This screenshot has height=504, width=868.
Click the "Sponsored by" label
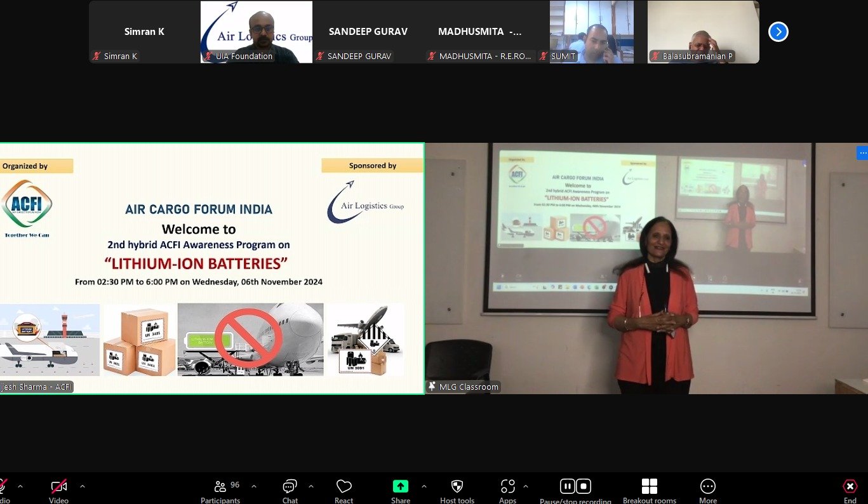click(373, 166)
